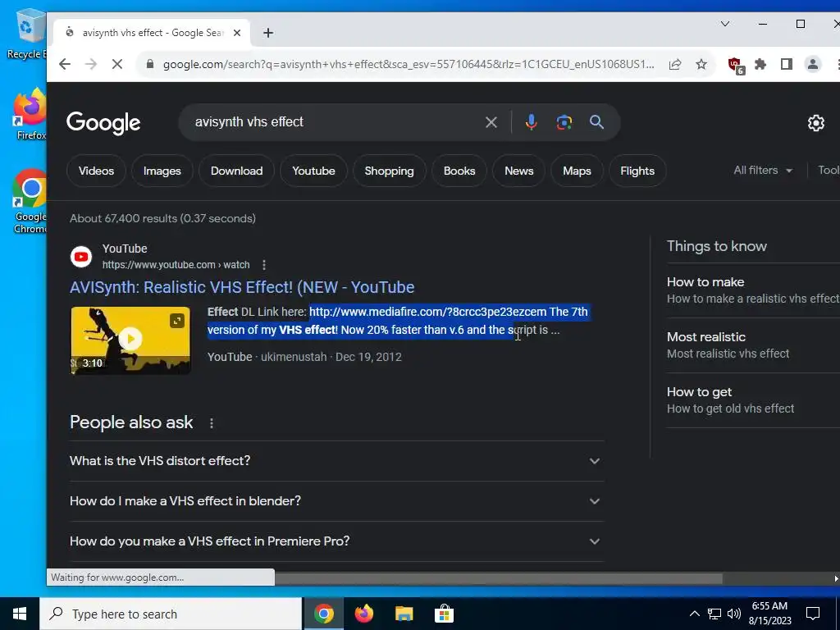Expand How do I make VHS effect in blender?
Screen dimensions: 840x630
[336, 501]
